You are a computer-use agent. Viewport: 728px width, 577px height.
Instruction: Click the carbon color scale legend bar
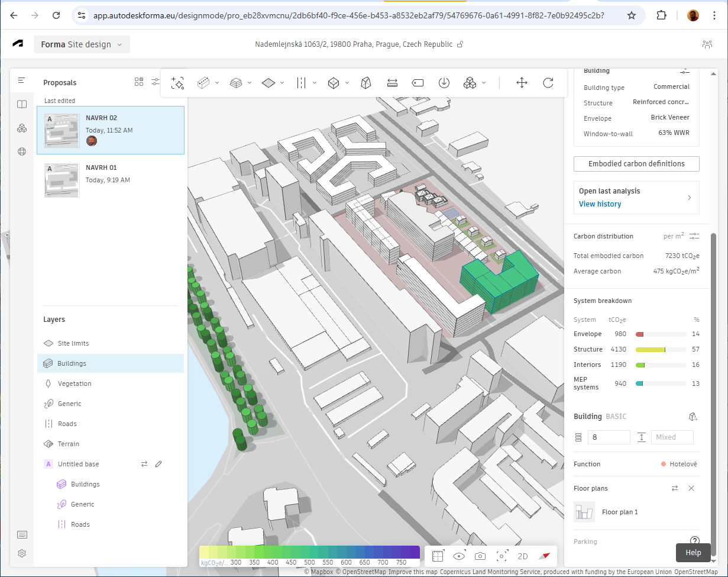click(x=309, y=552)
